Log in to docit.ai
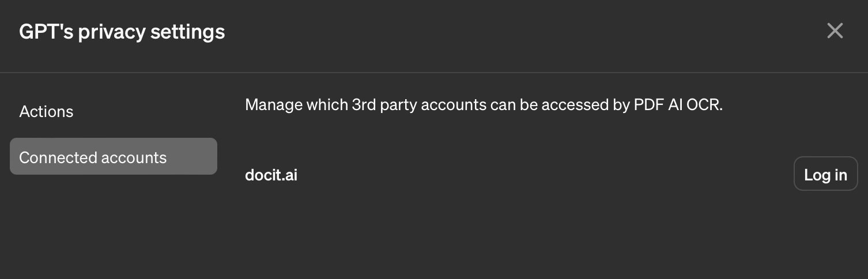This screenshot has width=868, height=279. [825, 174]
